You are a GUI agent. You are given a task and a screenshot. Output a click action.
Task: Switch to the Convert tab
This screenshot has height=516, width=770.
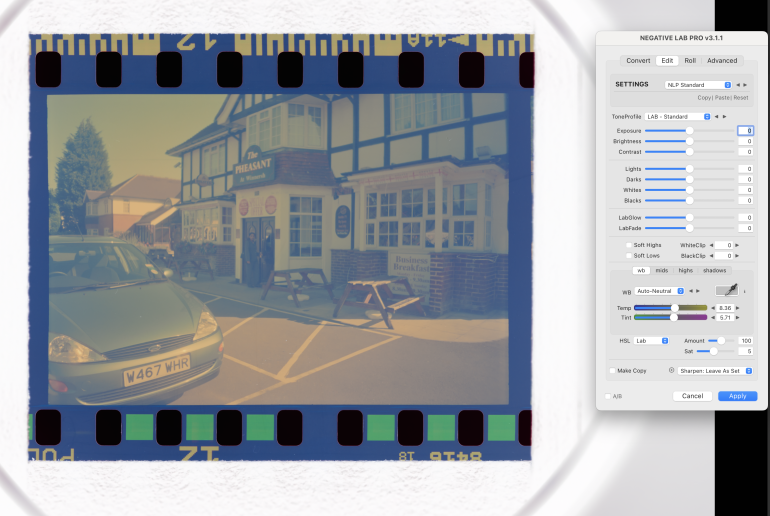[638, 60]
